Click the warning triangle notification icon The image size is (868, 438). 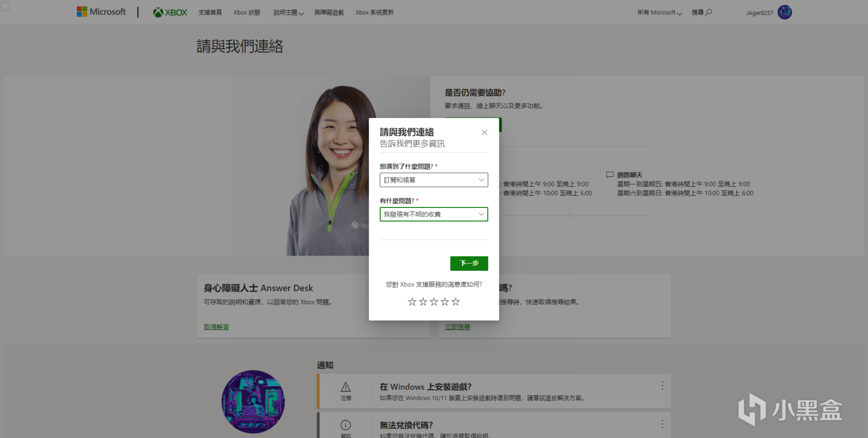[x=346, y=387]
